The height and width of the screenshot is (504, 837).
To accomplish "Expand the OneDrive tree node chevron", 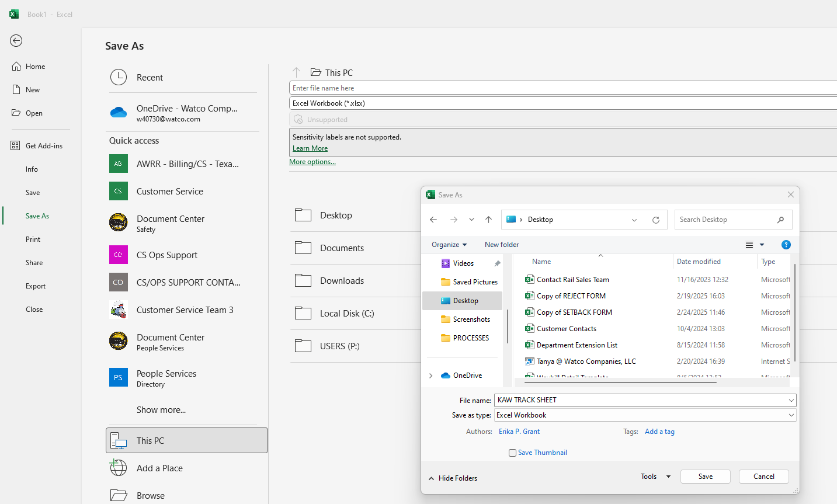I will (x=431, y=376).
